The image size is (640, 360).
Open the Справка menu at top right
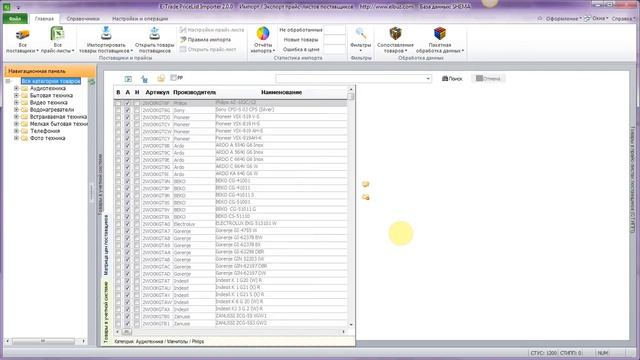coord(623,19)
